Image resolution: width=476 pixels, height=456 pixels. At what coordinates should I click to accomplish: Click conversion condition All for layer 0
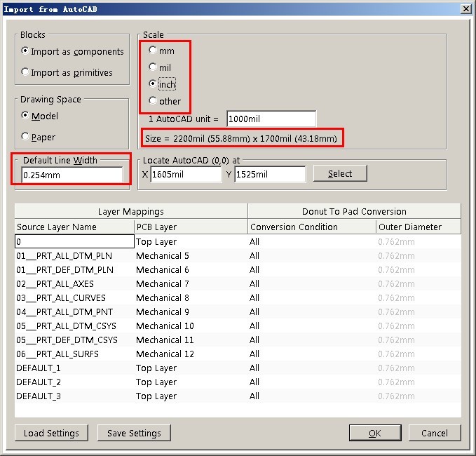pos(312,241)
